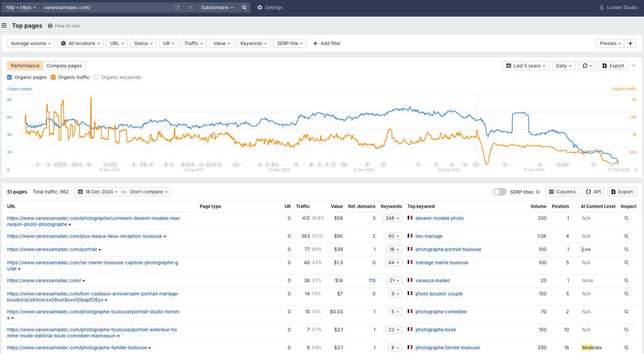This screenshot has width=644, height=354.
Task: Select the Performance tab
Action: pos(24,65)
